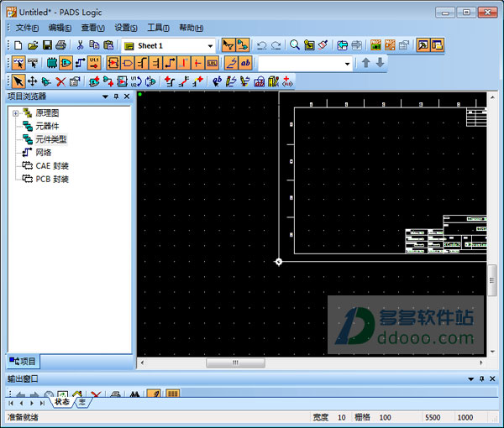Open the empty filter combo box dropdown
504x428 pixels.
pos(348,64)
